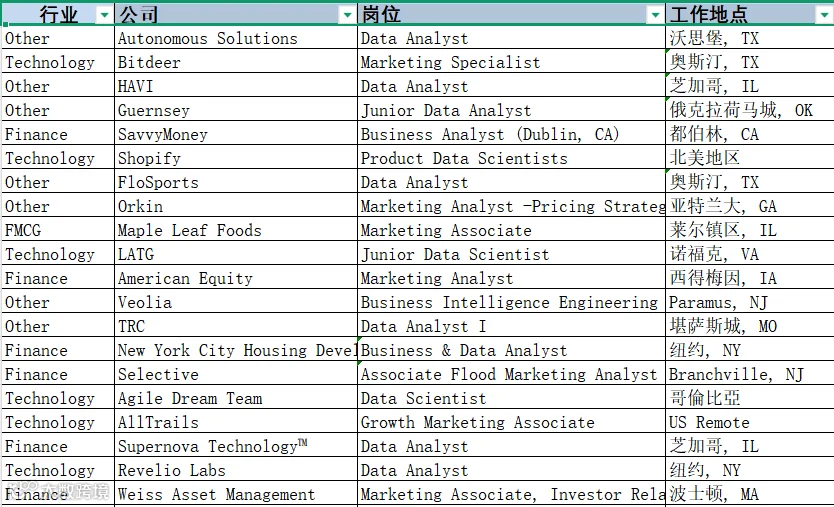Select the Business Intelligence Engineering cell
This screenshot has width=834, height=507.
[x=511, y=302]
